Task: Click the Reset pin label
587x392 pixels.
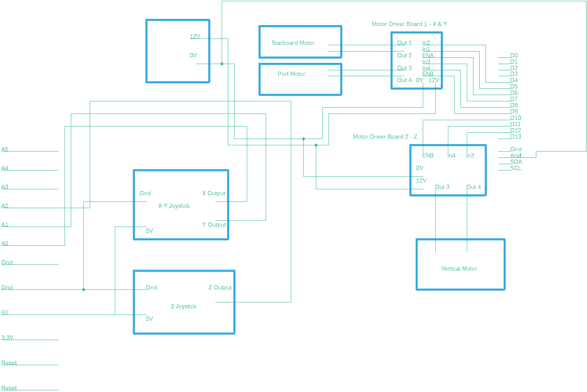Action: 9,363
